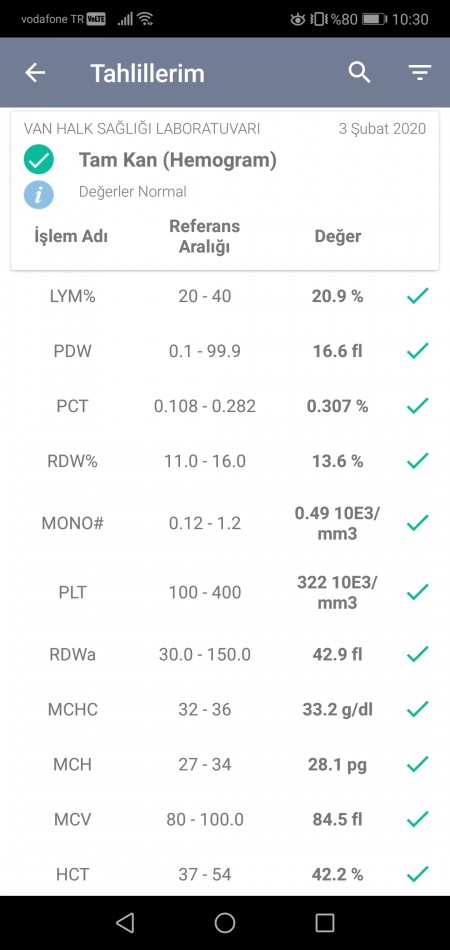Image resolution: width=450 pixels, height=950 pixels.
Task: Tap the Android home circle button
Action: tap(225, 923)
